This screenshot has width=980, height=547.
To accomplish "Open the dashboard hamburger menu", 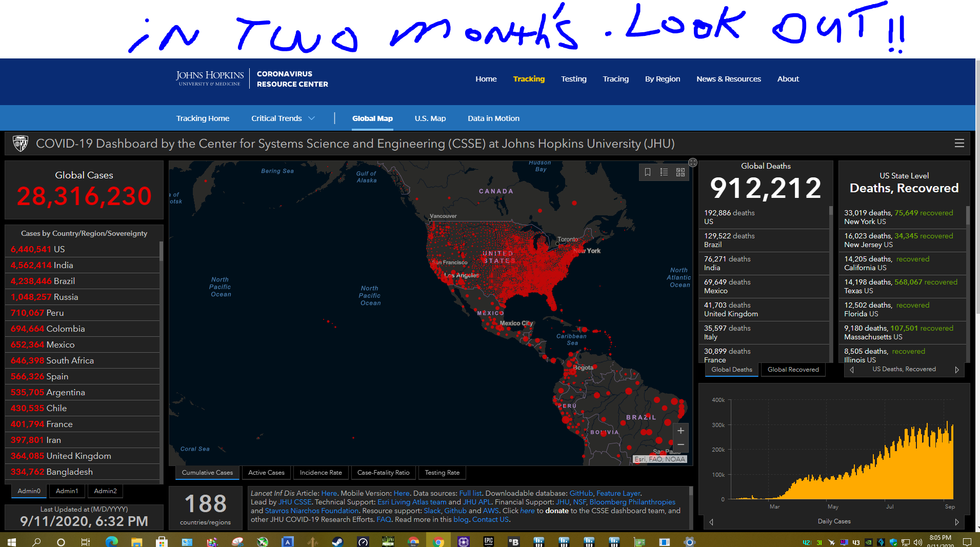I will click(x=959, y=144).
